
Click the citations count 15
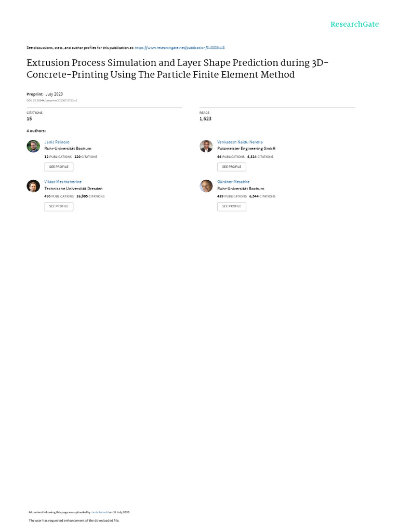(29, 119)
